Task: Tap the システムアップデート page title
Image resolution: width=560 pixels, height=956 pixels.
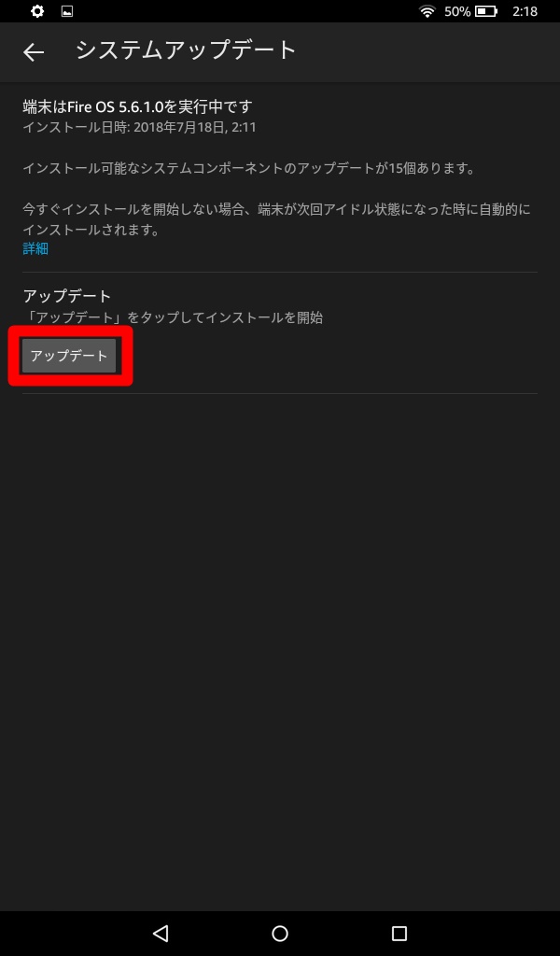Action: 186,50
